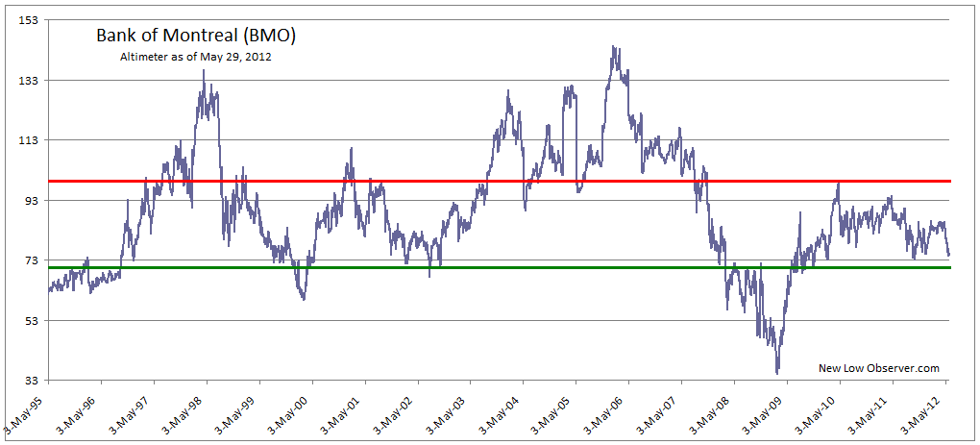Select the y-axis label 53
This screenshot has width=980, height=445.
[x=34, y=321]
